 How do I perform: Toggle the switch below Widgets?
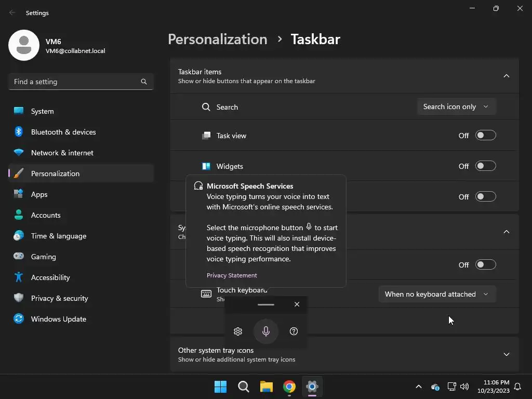tap(486, 196)
